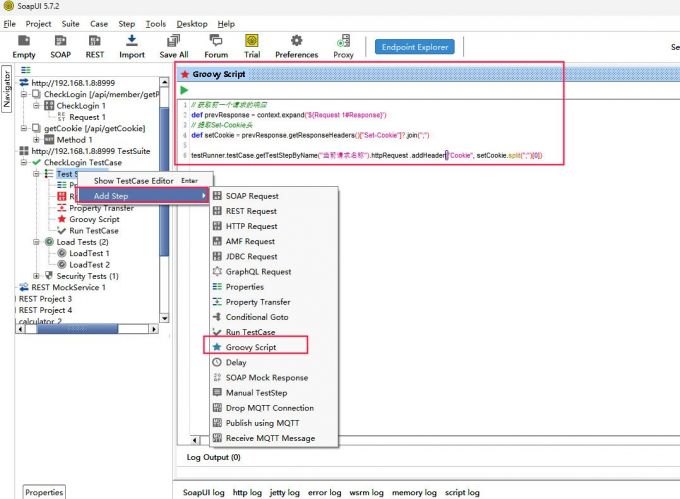Add Drop MQTT Connection step
The width and height of the screenshot is (680, 499).
point(273,408)
